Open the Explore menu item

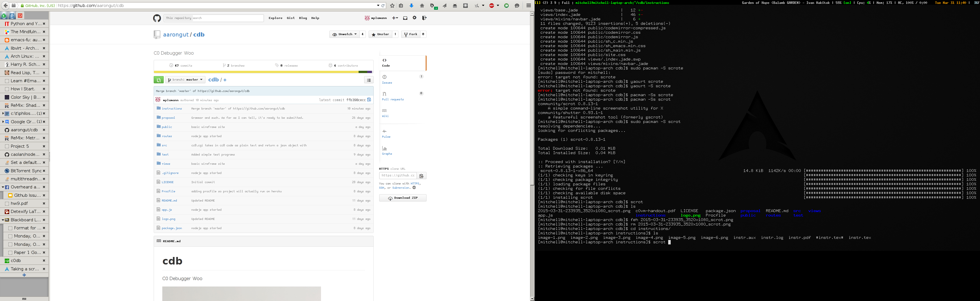point(275,18)
